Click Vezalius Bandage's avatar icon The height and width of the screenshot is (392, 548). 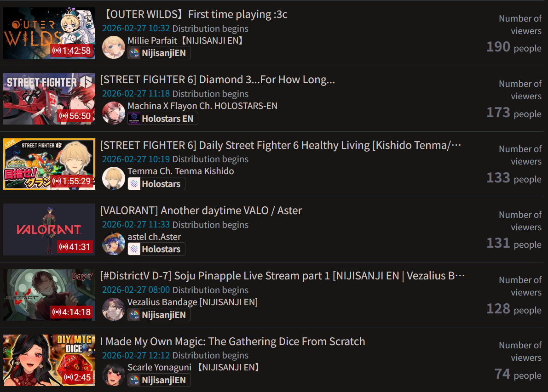point(114,309)
